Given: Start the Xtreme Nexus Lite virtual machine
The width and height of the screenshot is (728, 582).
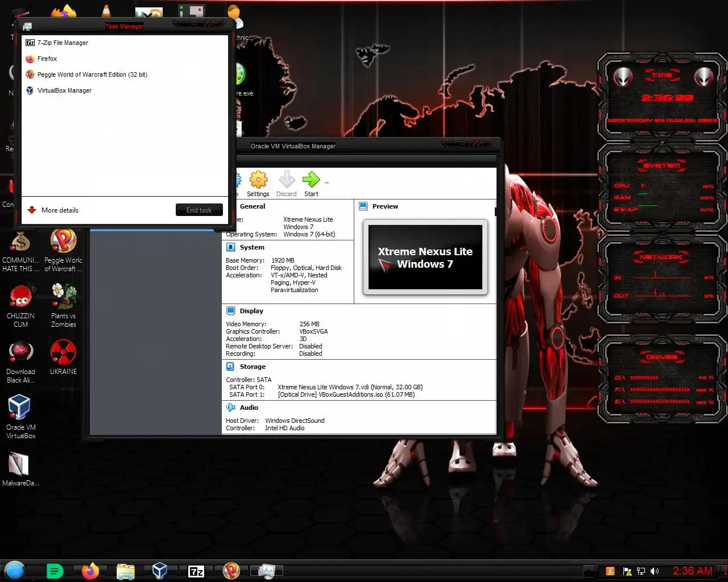Looking at the screenshot, I should (x=311, y=184).
